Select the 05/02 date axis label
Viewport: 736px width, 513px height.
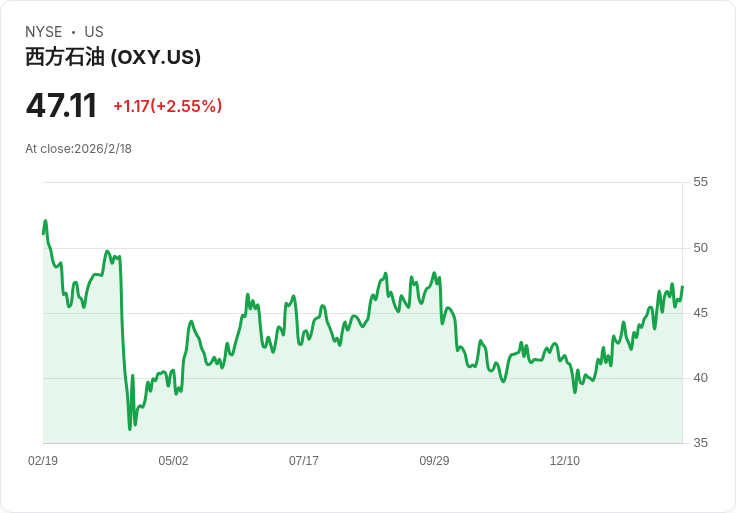[173, 461]
